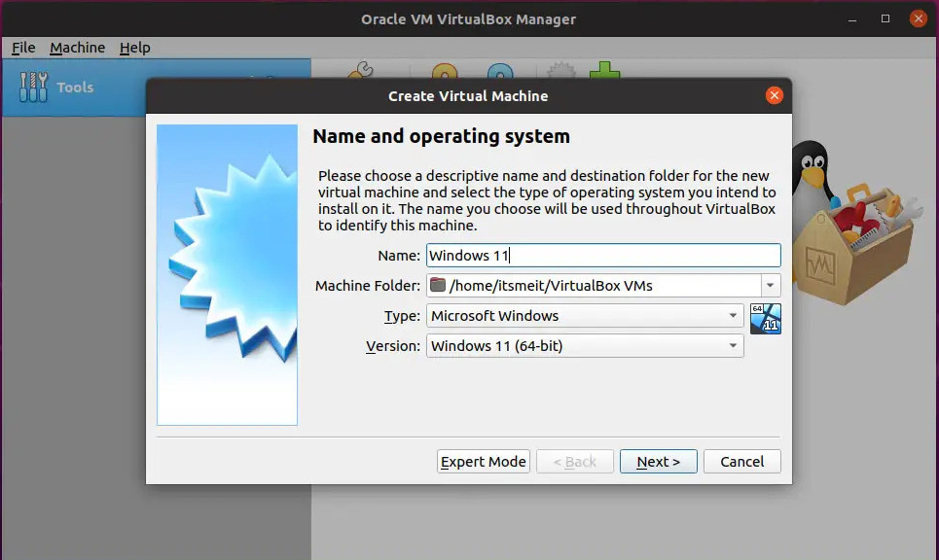This screenshot has height=560, width=939.
Task: Expand the Machine Folder dropdown arrow
Action: 770,285
